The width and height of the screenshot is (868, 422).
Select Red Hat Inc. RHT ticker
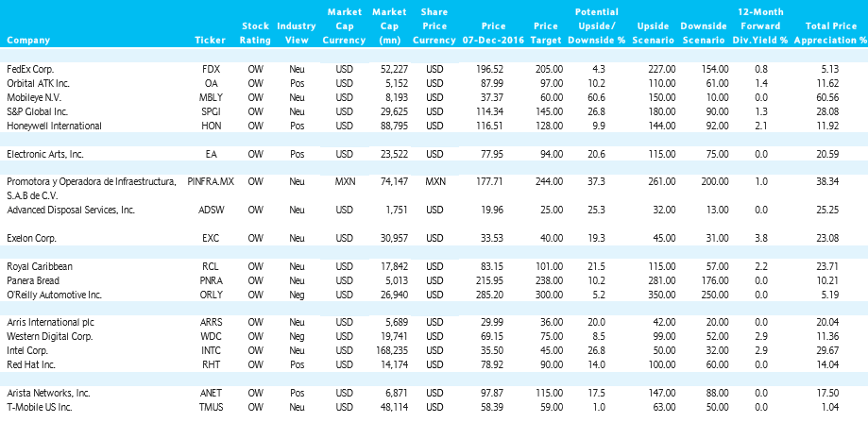(211, 365)
